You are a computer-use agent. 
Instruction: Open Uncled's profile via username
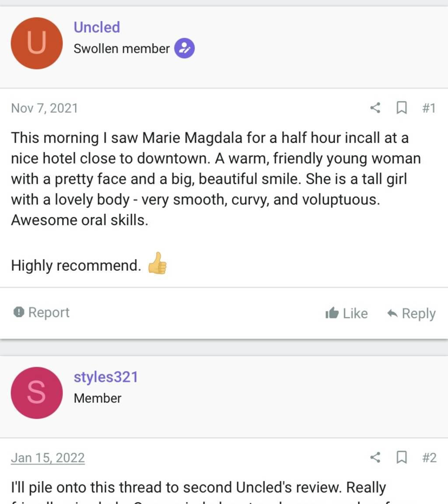(x=97, y=27)
